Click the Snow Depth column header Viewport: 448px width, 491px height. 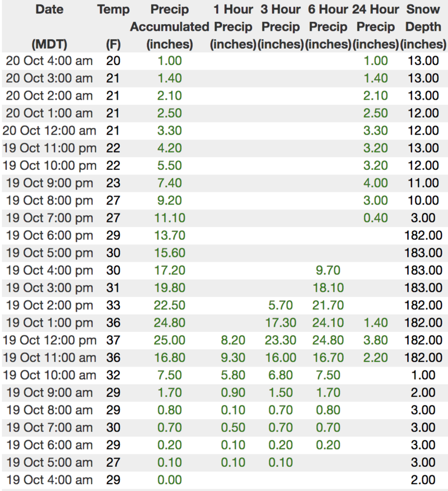tap(423, 26)
